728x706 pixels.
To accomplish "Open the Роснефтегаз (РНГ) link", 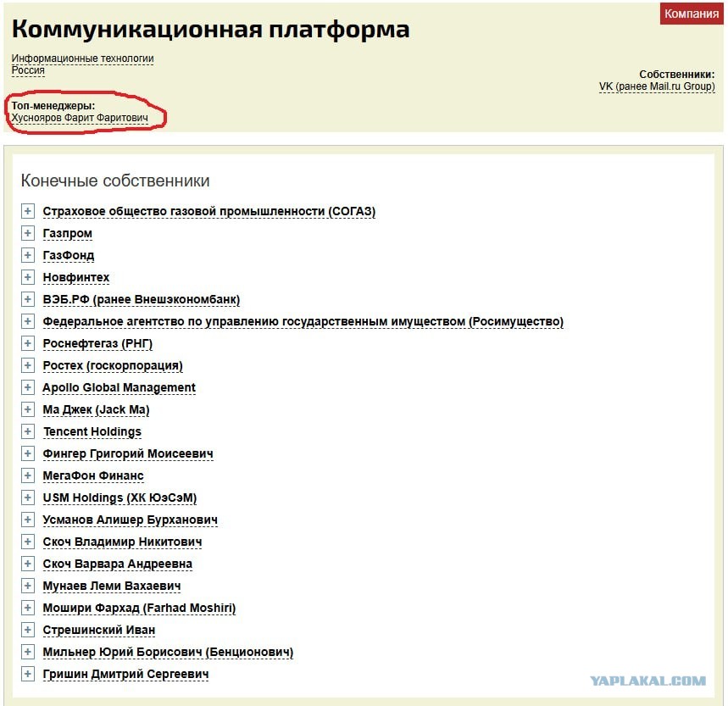I will tap(97, 344).
